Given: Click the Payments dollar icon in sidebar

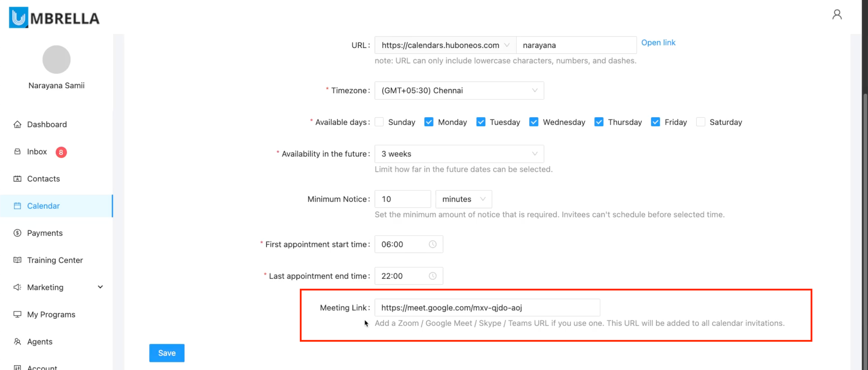Looking at the screenshot, I should tap(17, 233).
